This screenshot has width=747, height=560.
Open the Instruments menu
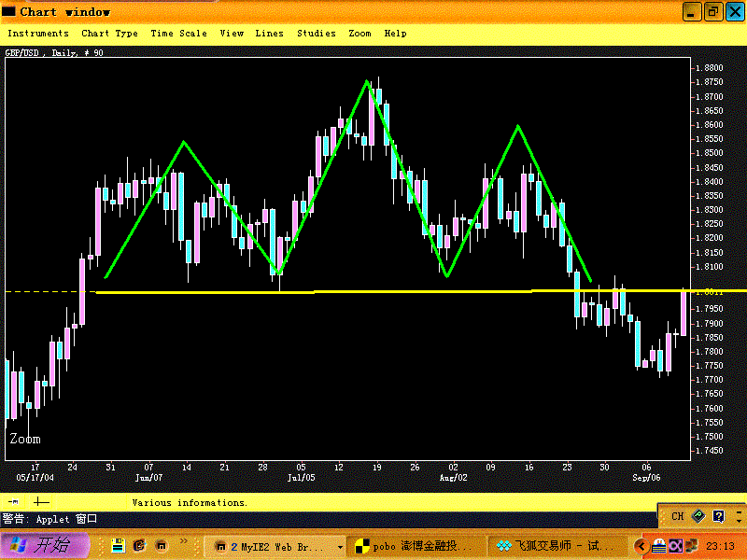point(38,34)
